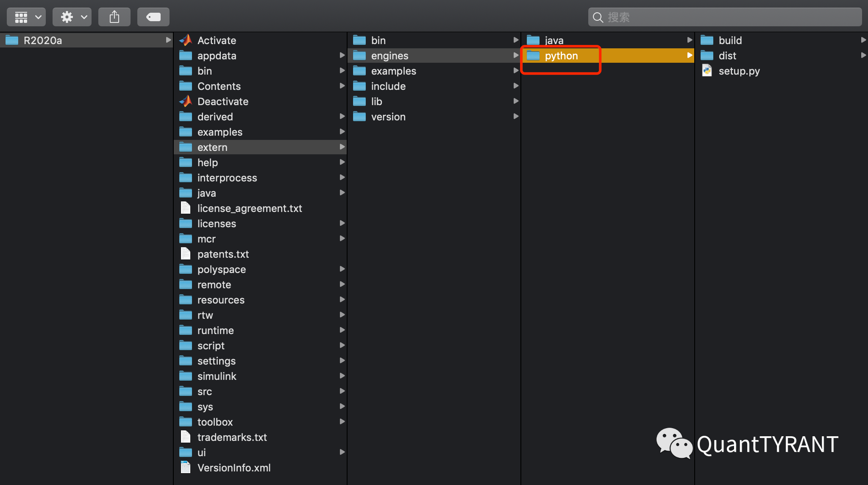Select the R2020a folder

tap(42, 40)
